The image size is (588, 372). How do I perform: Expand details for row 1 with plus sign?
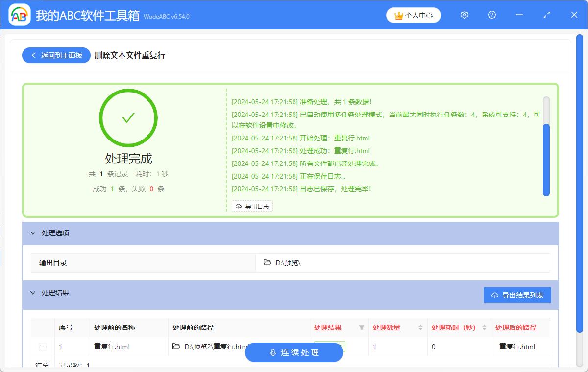[43, 346]
